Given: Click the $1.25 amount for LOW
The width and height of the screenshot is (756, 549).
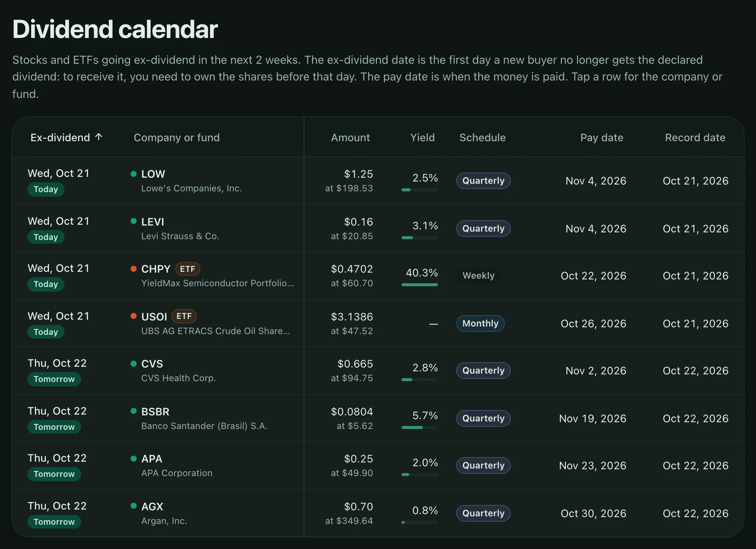Looking at the screenshot, I should tap(358, 174).
